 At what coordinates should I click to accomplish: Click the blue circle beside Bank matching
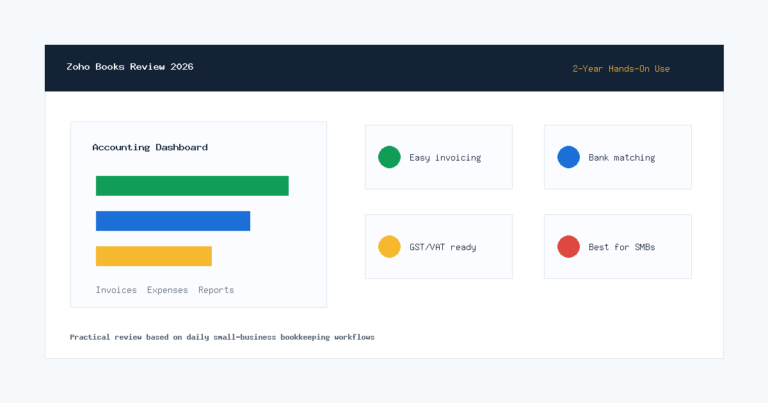coord(569,157)
